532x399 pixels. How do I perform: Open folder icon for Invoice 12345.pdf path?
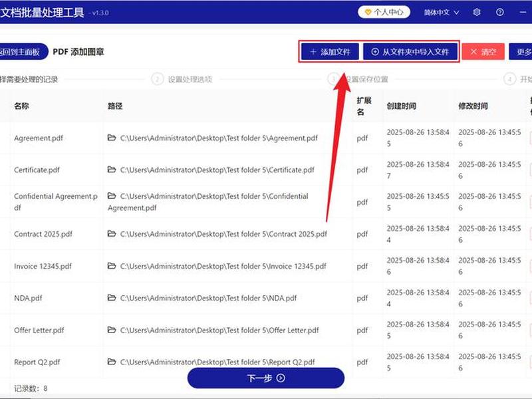[x=112, y=265]
